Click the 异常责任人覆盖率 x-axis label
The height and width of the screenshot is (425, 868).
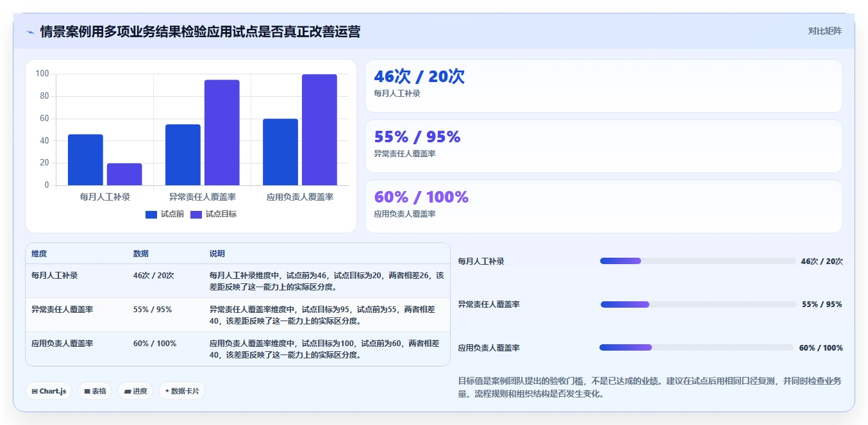pos(203,197)
